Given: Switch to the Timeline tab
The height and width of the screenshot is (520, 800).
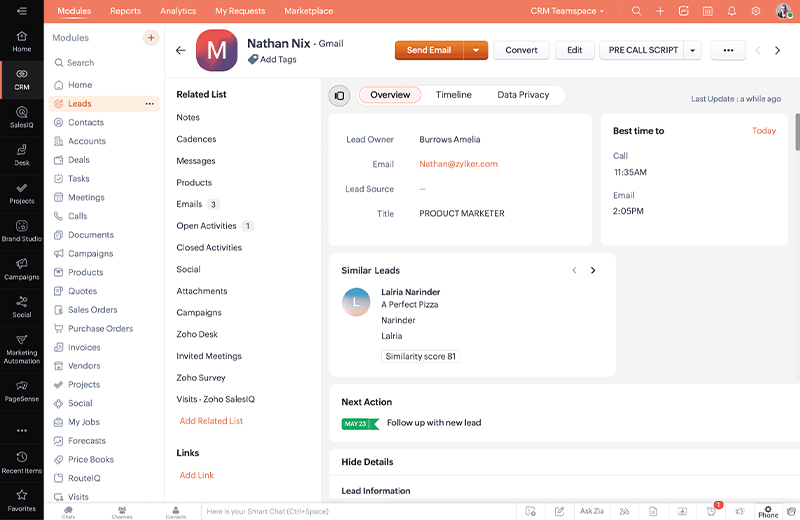Looking at the screenshot, I should pos(453,95).
